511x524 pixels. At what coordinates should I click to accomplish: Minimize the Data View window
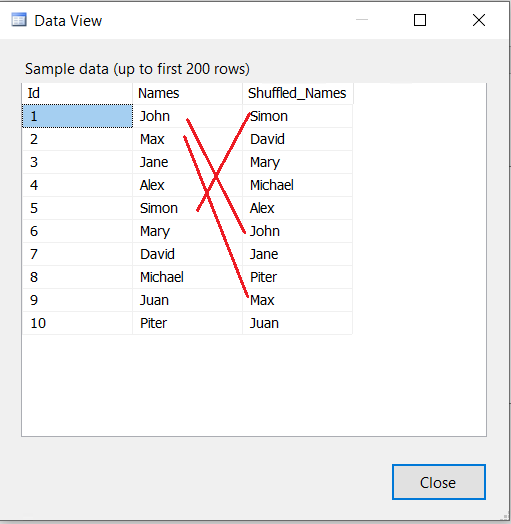click(x=362, y=20)
